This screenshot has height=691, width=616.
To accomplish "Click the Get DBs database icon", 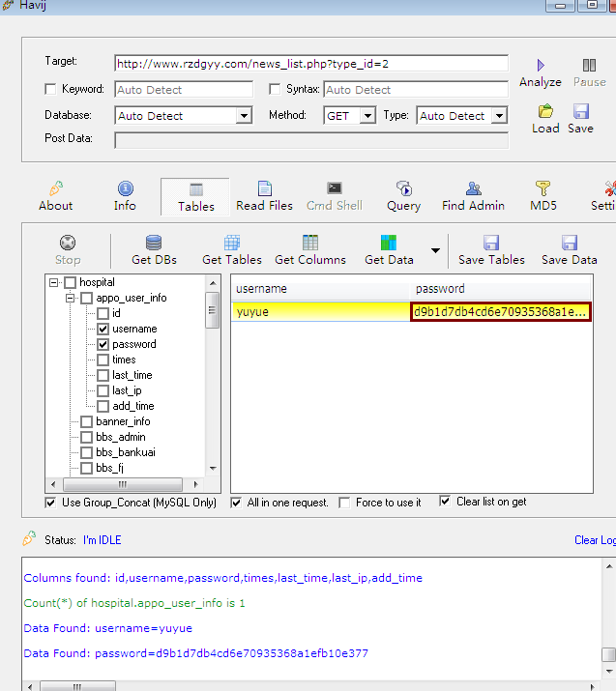I will 154,243.
